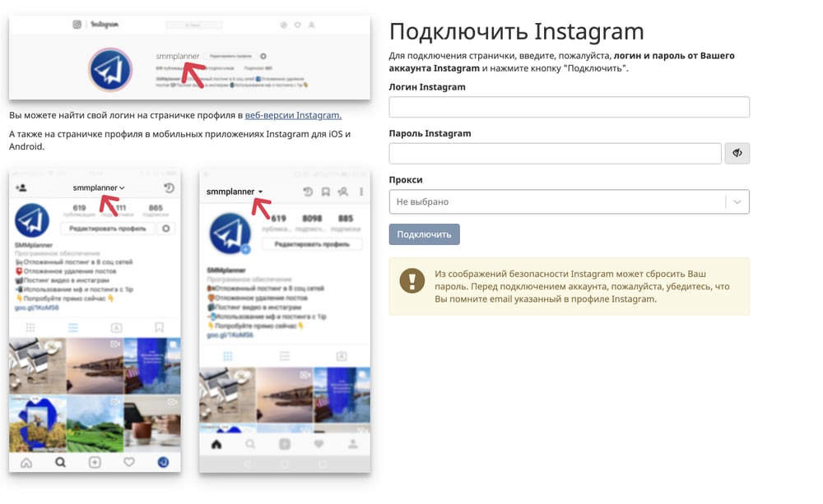Viewport: 823px width, 504px height.
Task: Click the heart icon in the Android screenshot bottom bar
Action: pyautogui.click(x=319, y=444)
